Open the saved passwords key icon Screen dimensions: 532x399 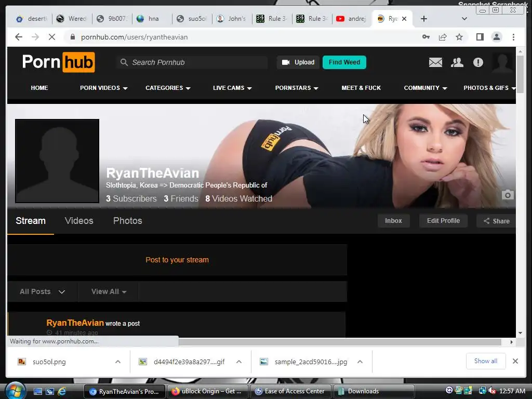pos(426,37)
